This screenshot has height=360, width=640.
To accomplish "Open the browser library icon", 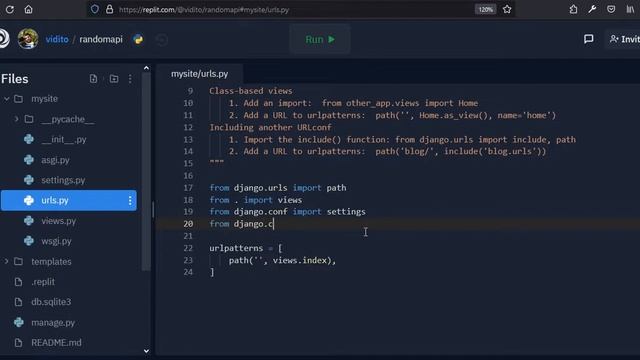I will 631,9.
